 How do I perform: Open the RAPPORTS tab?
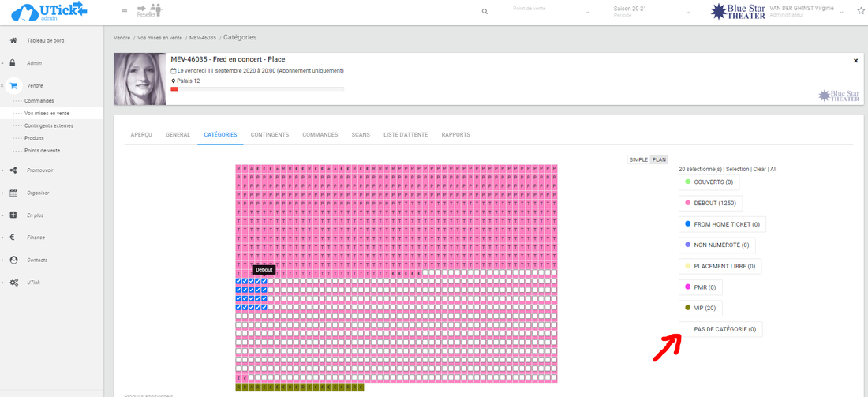[455, 135]
